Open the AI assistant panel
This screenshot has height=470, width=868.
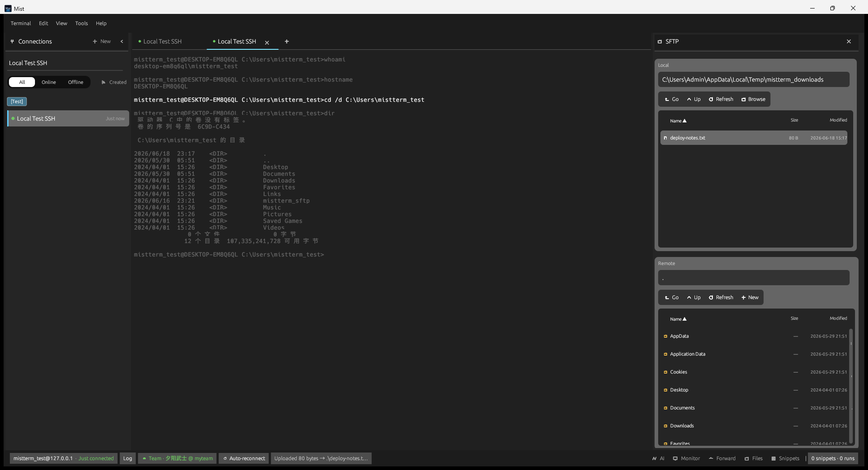click(x=658, y=458)
